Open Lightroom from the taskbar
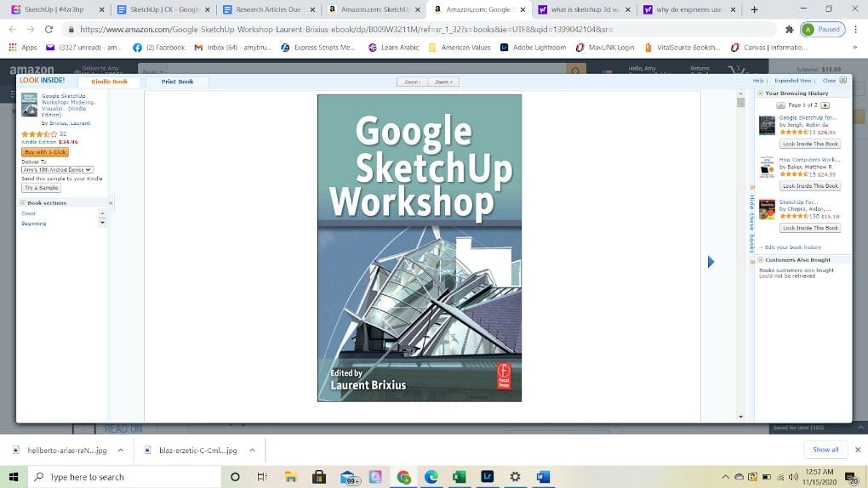The width and height of the screenshot is (868, 488). 487,476
